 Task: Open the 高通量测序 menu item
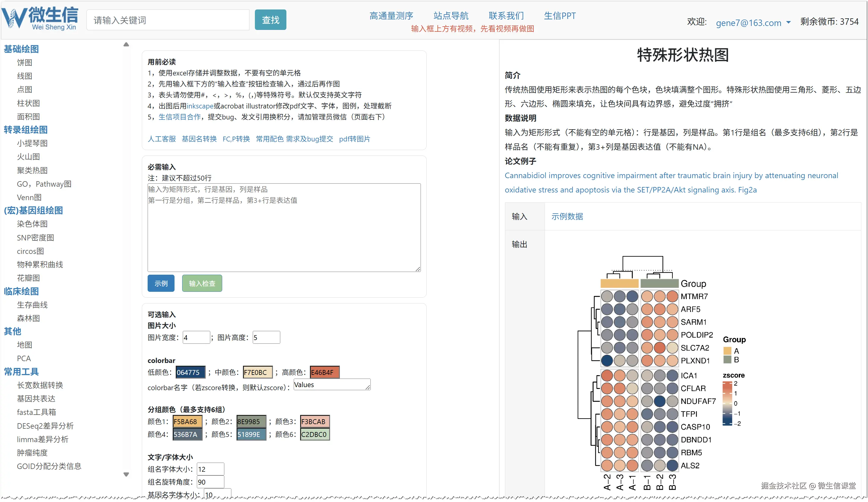[391, 16]
